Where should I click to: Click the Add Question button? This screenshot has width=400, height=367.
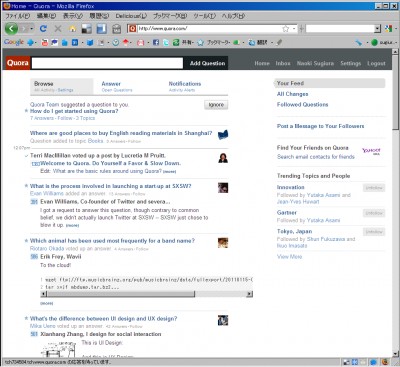[207, 63]
